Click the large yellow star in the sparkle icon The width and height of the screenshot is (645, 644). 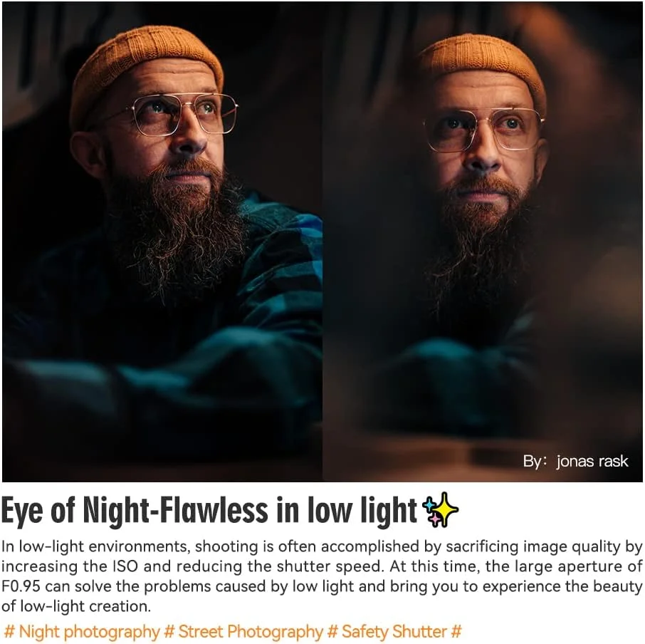pyautogui.click(x=446, y=509)
